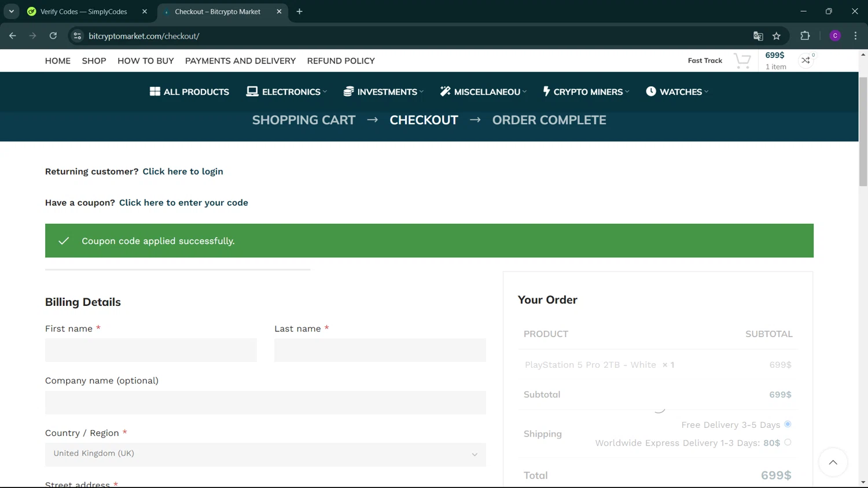The width and height of the screenshot is (868, 488).
Task: Open the REFUND POLICY page
Action: click(341, 61)
